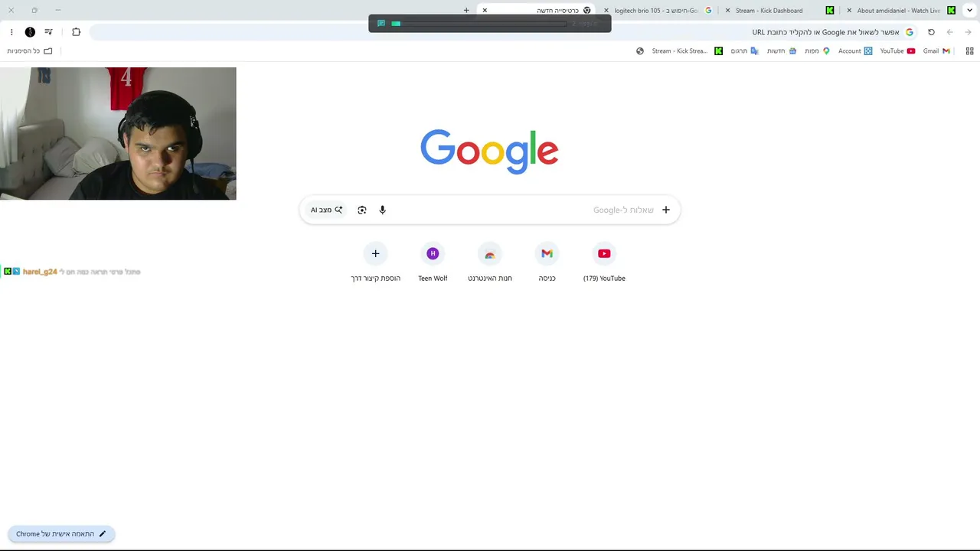Open the Gmail כניסה shortcut
Viewport: 980px width, 551px height.
pos(547,262)
